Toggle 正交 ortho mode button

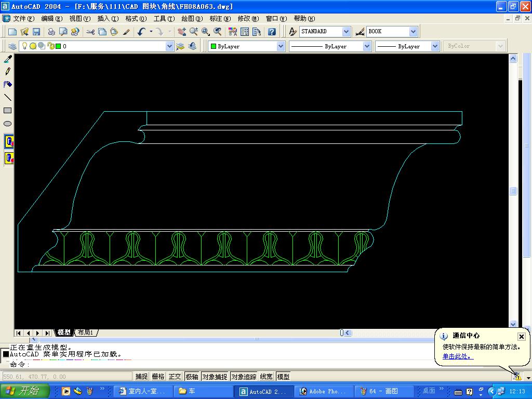tap(175, 377)
